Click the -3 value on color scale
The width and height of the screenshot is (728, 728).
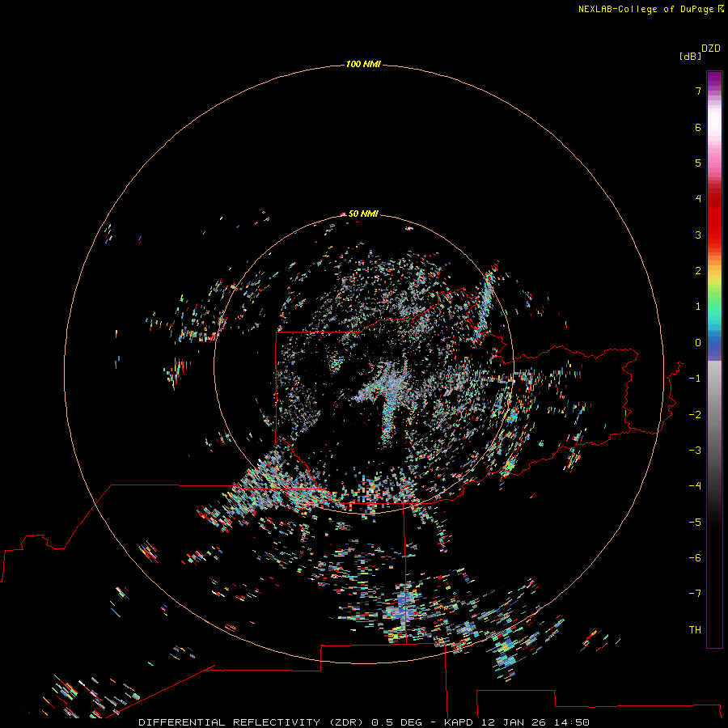click(x=695, y=451)
